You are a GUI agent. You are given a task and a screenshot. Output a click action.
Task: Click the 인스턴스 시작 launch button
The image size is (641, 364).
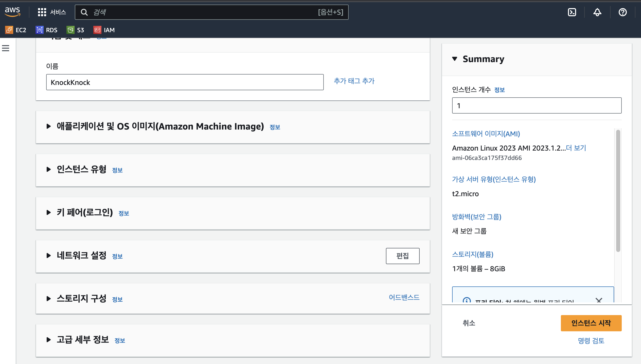591,323
